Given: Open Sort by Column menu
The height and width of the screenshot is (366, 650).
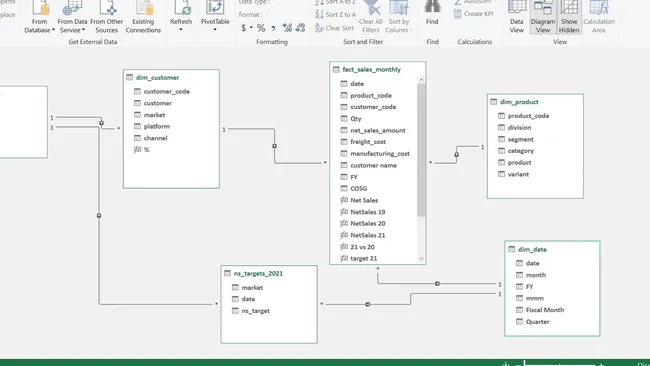Looking at the screenshot, I should [x=398, y=17].
